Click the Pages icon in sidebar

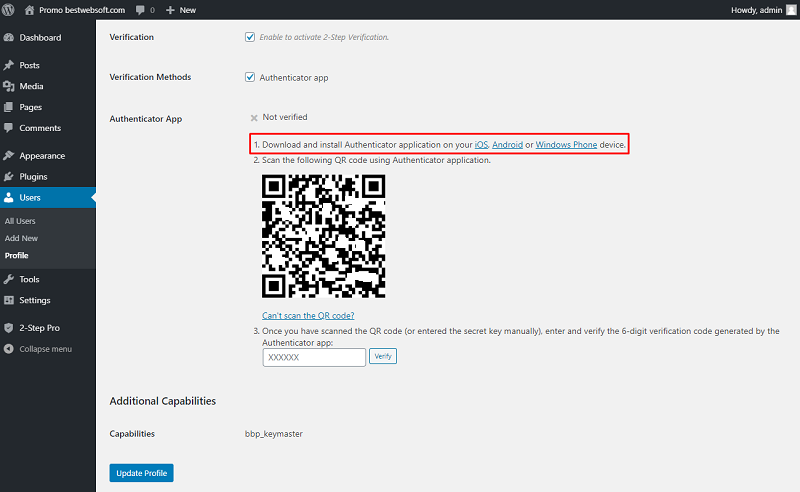pyautogui.click(x=9, y=107)
